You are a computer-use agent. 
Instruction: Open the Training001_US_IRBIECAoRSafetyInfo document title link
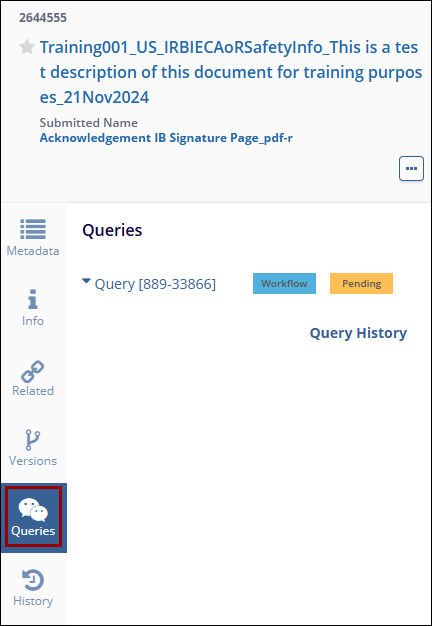[x=231, y=72]
